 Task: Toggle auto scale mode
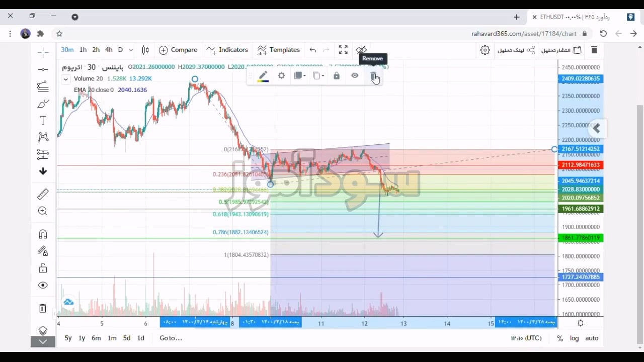pyautogui.click(x=592, y=338)
